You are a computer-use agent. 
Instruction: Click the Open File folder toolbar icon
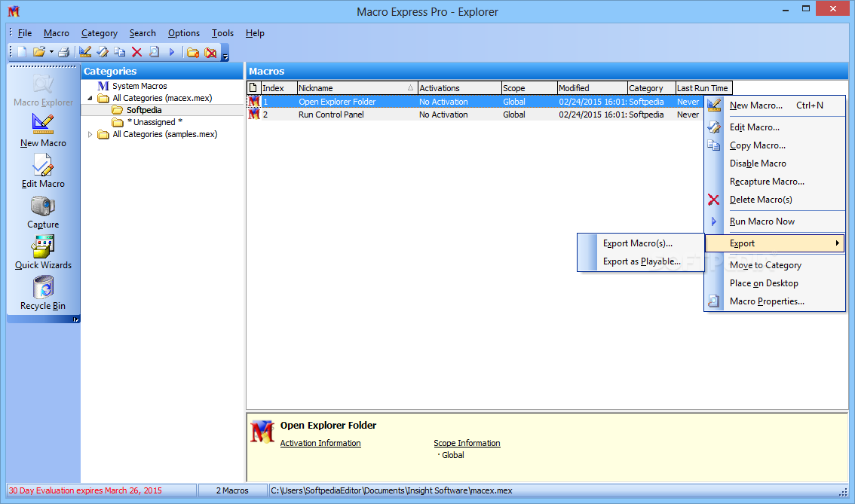tap(38, 52)
